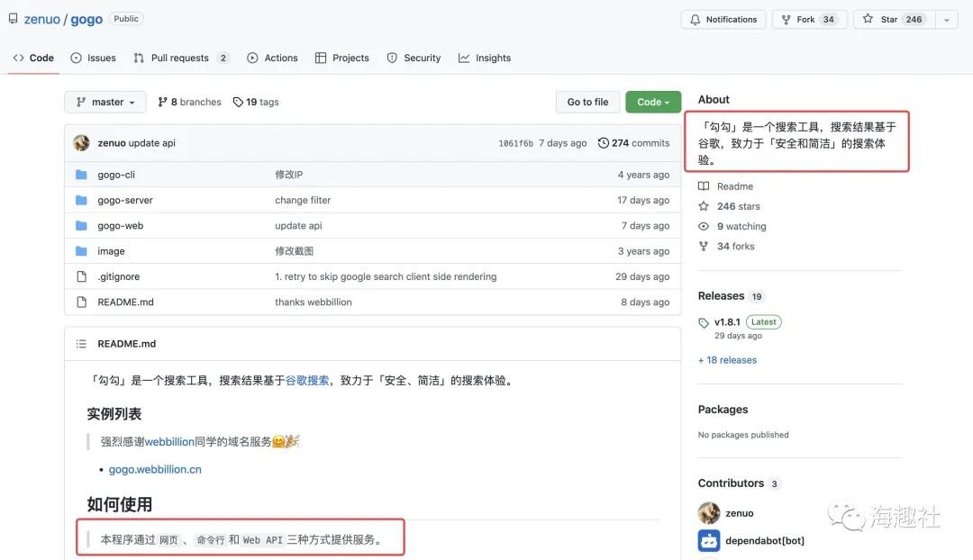This screenshot has width=973, height=560.
Task: Click the Notifications bell button
Action: click(723, 19)
